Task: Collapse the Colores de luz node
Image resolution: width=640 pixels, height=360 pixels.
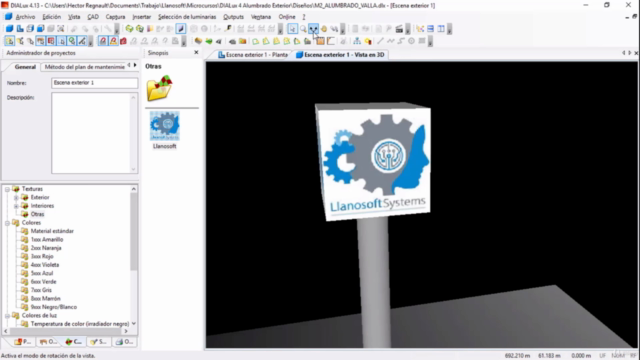Action: click(x=7, y=316)
